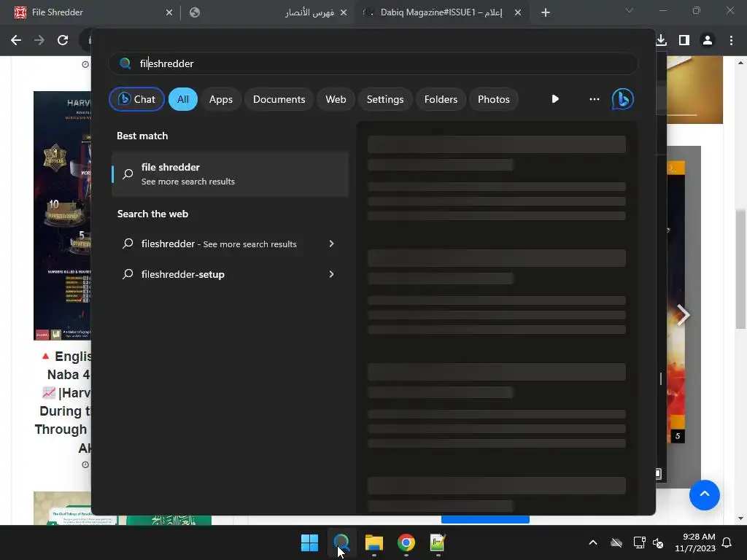The width and height of the screenshot is (747, 560).
Task: Open the Chrome profile icon
Action: coord(708,40)
